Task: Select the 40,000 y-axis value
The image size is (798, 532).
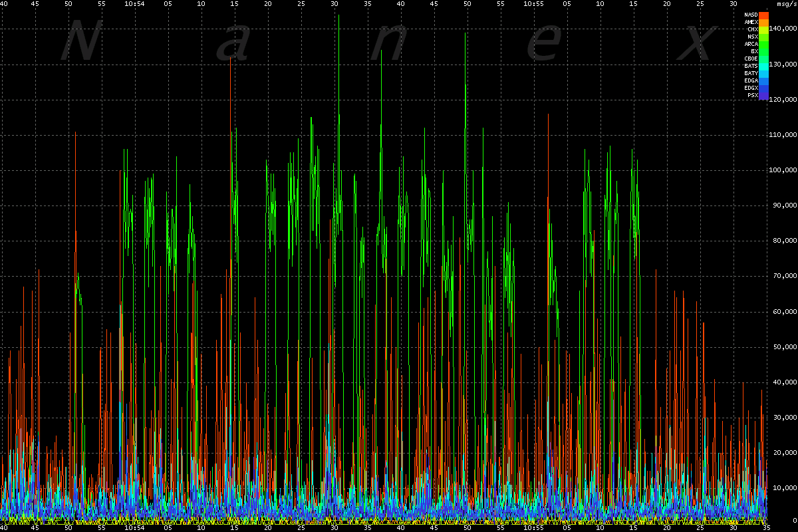Action: click(x=786, y=382)
